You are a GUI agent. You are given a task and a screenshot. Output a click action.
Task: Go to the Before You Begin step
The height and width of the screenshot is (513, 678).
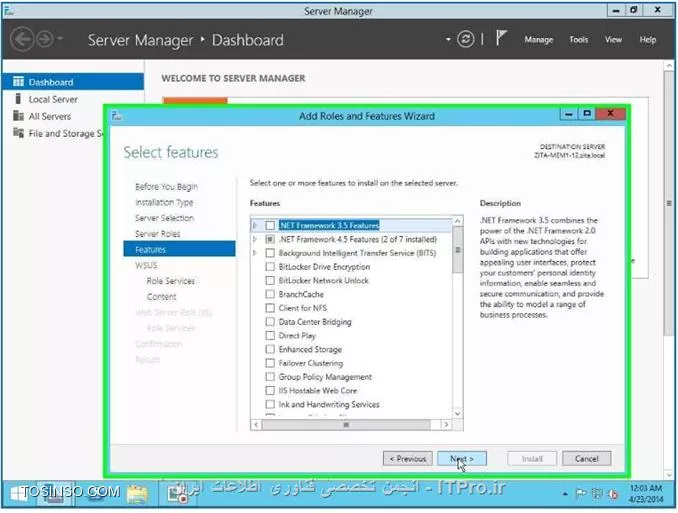[x=166, y=186]
